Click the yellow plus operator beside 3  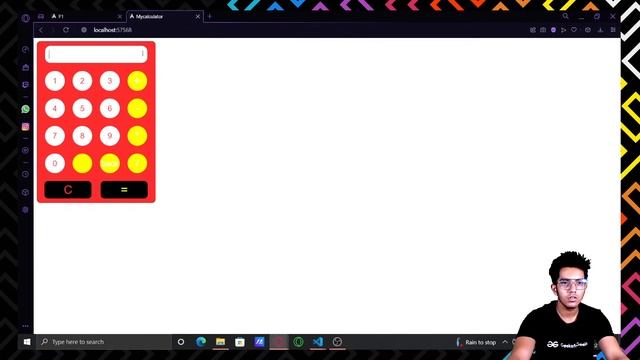click(x=137, y=81)
